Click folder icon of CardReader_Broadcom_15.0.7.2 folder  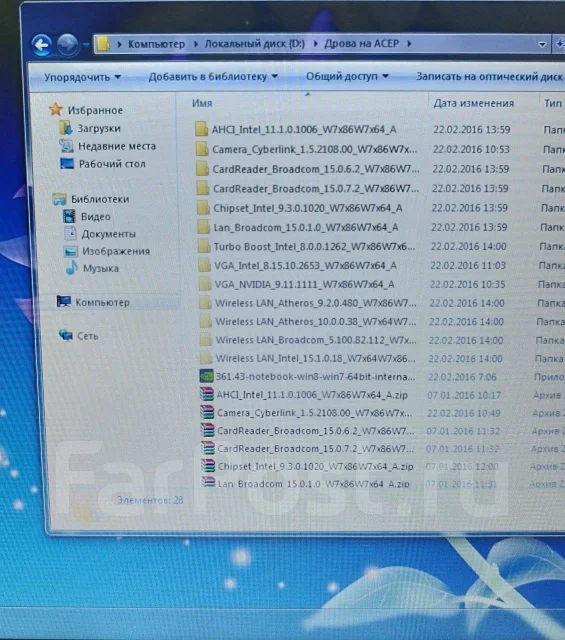tap(203, 188)
